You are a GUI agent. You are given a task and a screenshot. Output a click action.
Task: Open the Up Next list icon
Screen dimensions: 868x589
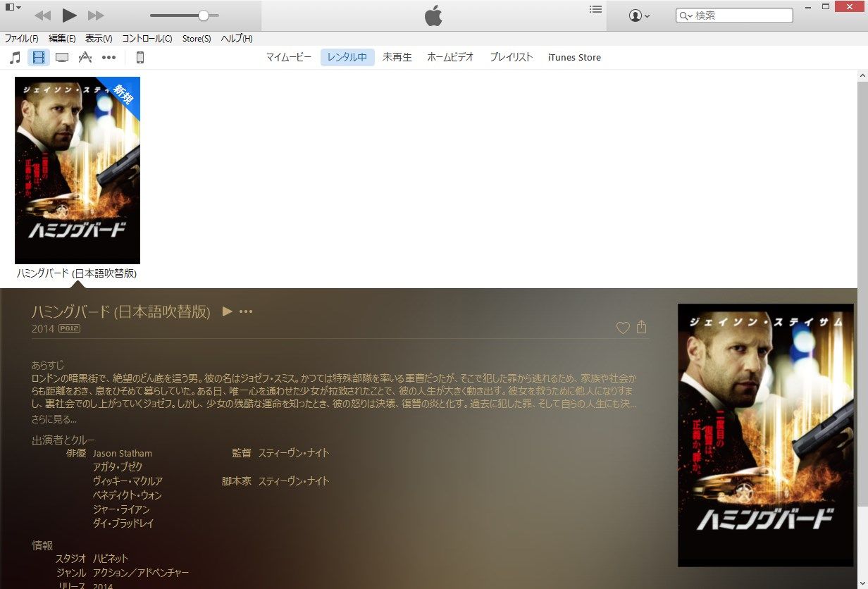click(x=595, y=9)
